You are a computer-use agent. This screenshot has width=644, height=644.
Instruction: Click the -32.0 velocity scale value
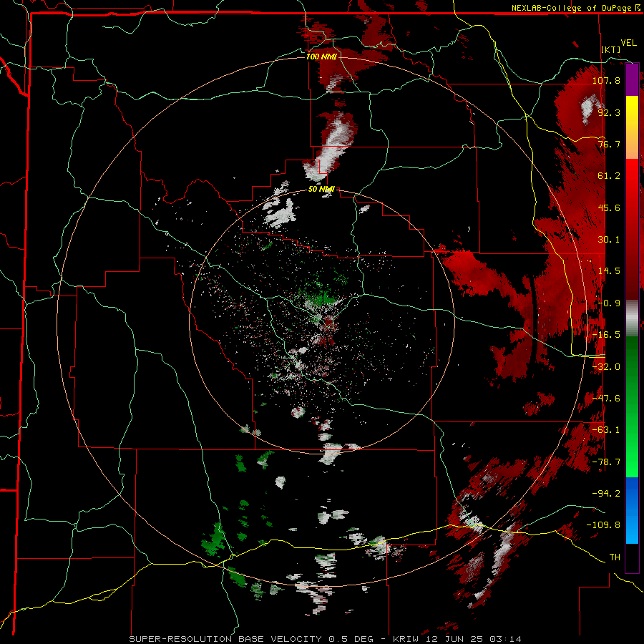click(x=606, y=367)
